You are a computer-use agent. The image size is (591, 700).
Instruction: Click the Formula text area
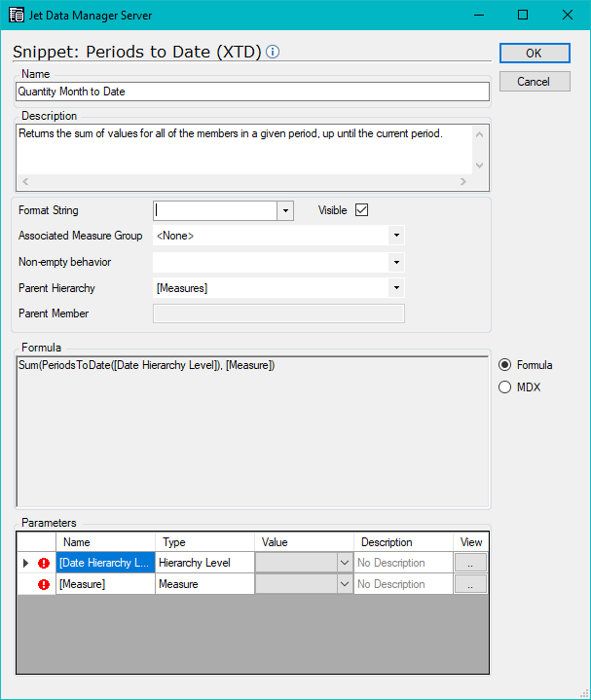pos(252,431)
